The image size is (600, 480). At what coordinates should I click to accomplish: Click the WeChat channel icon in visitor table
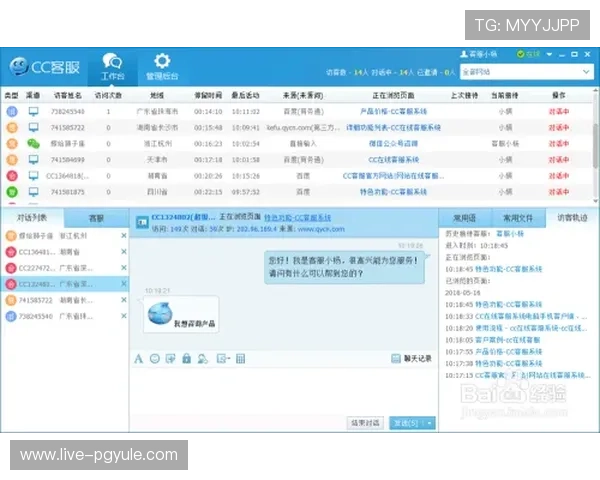[x=34, y=144]
